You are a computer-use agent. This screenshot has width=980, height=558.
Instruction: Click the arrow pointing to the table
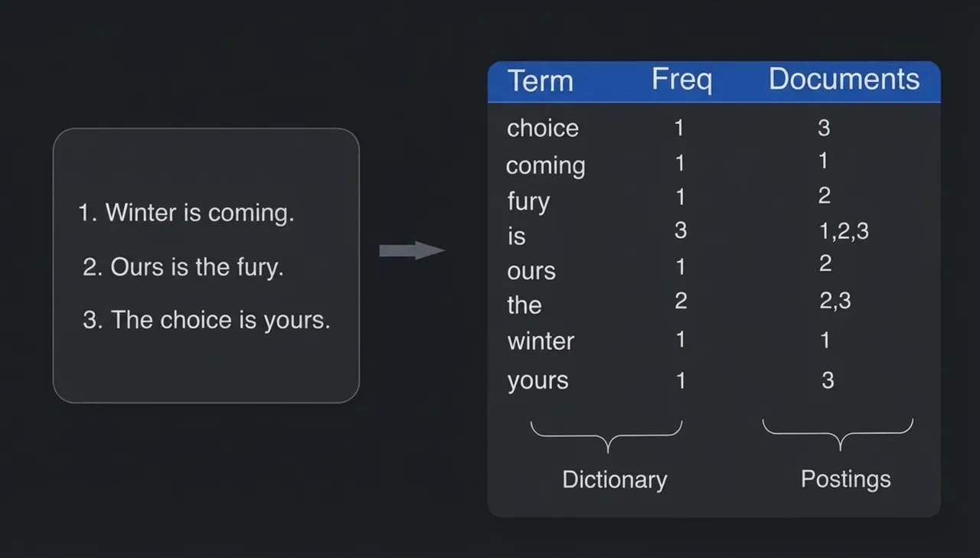pos(412,250)
